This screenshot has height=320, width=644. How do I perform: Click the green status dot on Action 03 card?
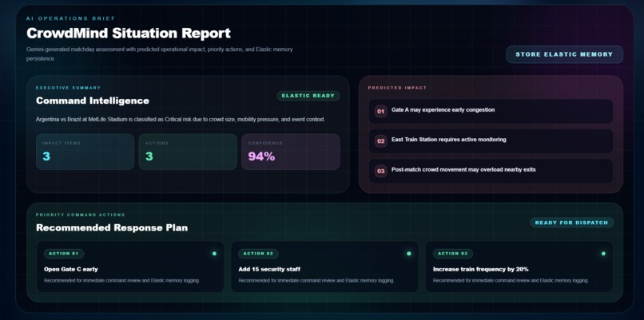[603, 254]
